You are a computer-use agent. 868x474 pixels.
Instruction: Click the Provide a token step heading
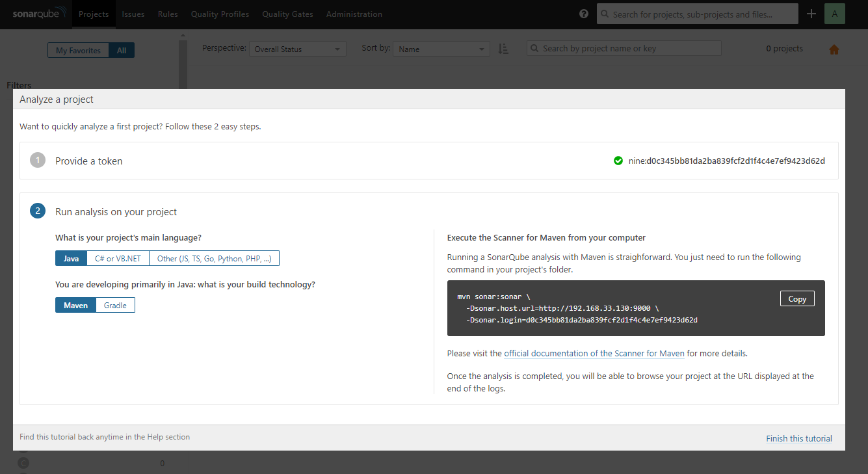coord(88,161)
